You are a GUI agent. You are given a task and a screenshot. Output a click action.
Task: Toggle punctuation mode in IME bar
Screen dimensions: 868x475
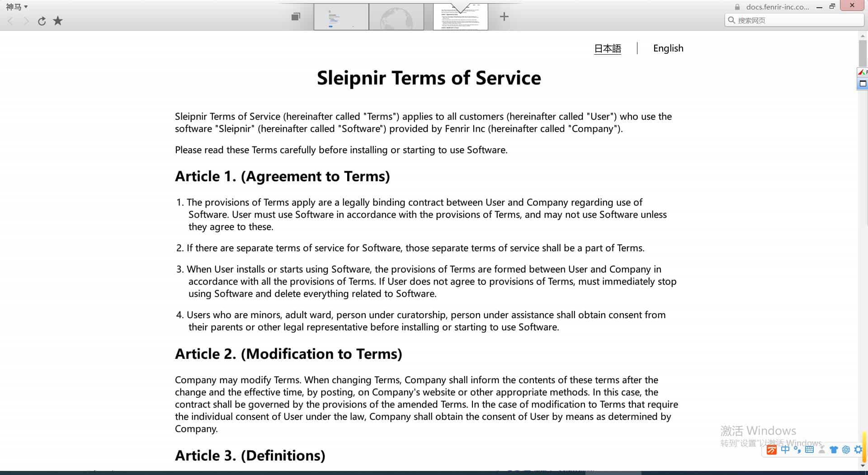pos(797,450)
